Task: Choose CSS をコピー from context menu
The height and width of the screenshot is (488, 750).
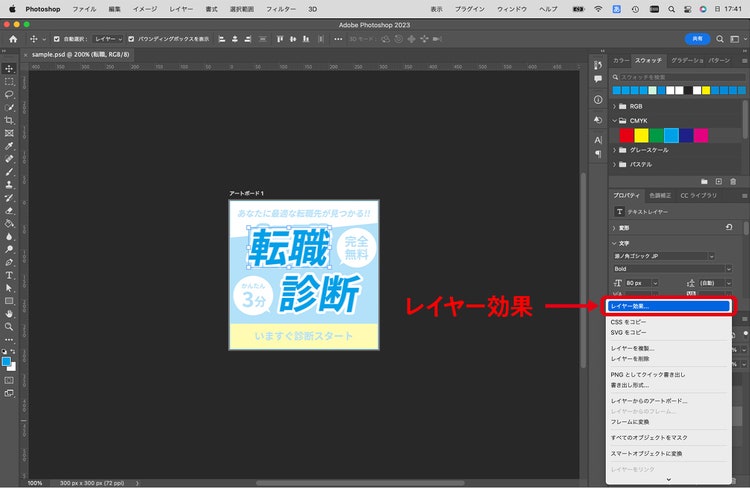Action: click(x=668, y=322)
